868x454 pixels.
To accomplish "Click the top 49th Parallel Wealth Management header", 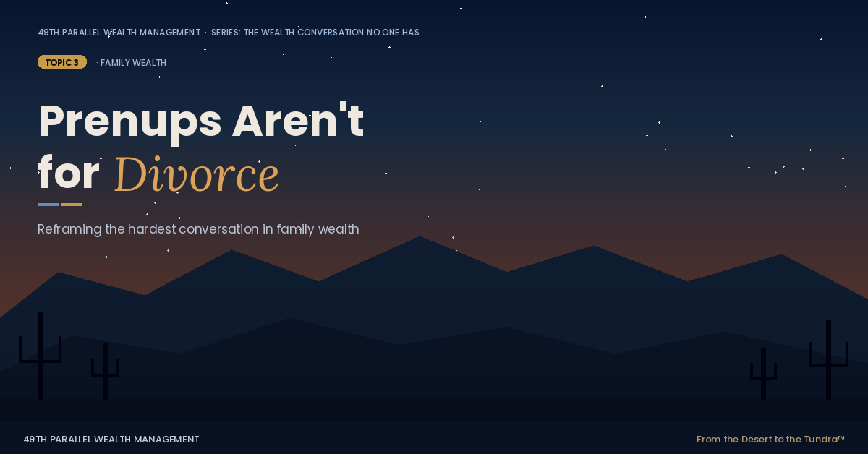I will pyautogui.click(x=119, y=33).
